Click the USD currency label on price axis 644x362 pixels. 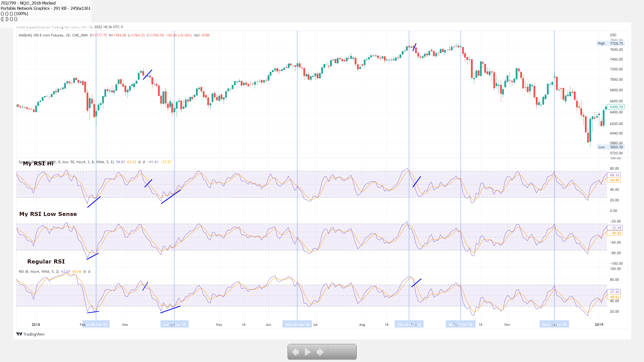click(x=613, y=35)
